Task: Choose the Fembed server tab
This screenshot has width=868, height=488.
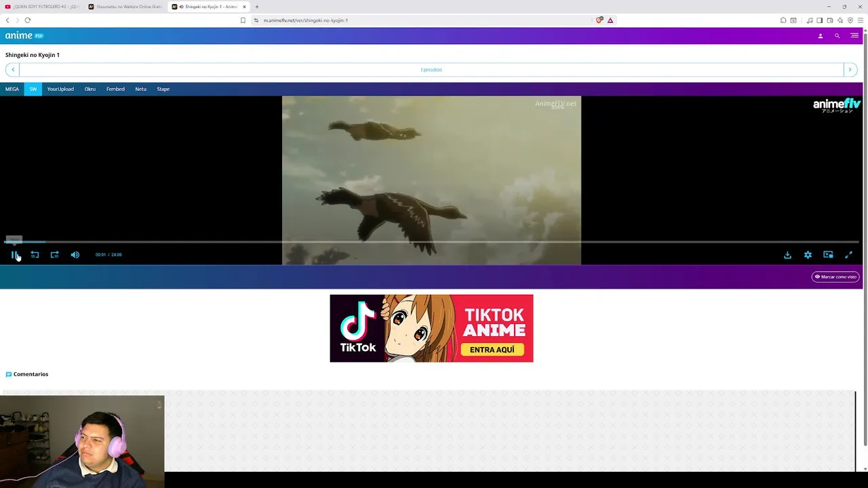Action: [115, 89]
